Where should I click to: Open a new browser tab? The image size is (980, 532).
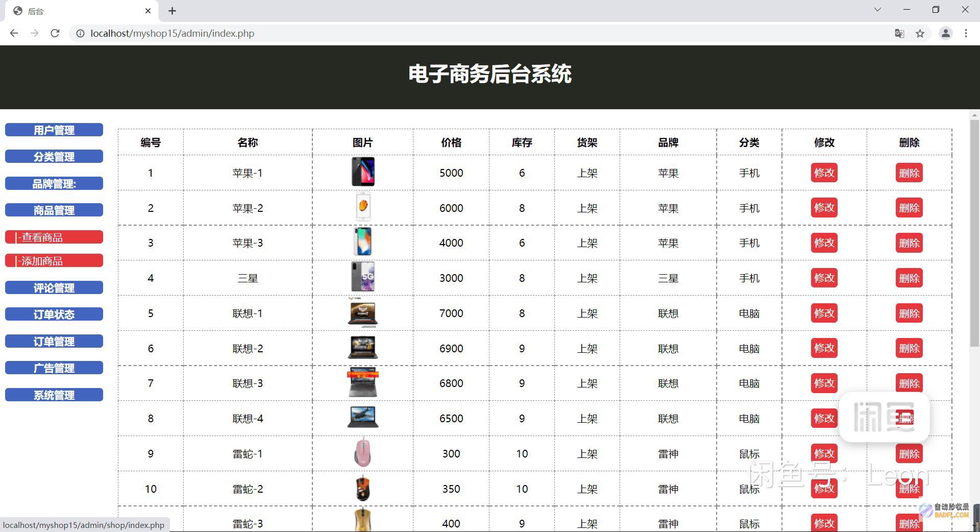point(172,11)
